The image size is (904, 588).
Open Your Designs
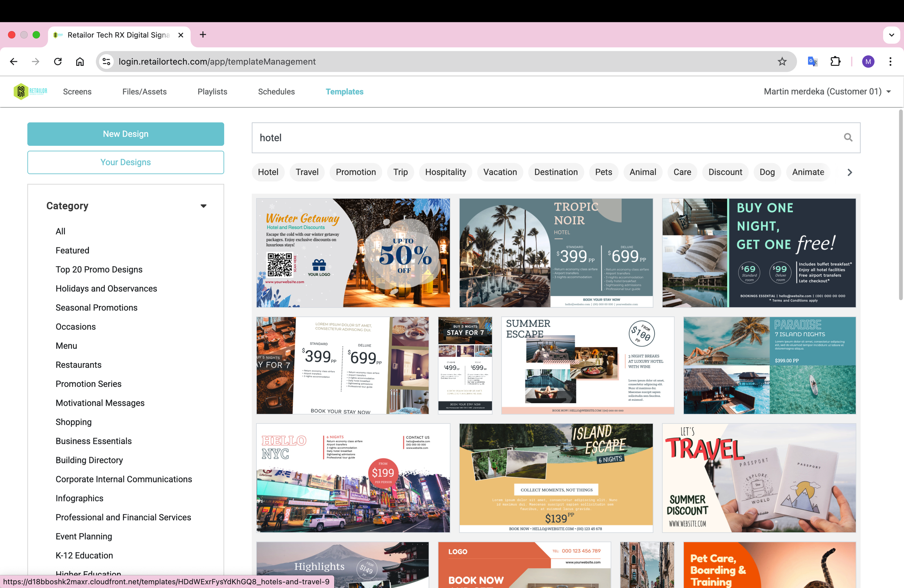pyautogui.click(x=125, y=162)
